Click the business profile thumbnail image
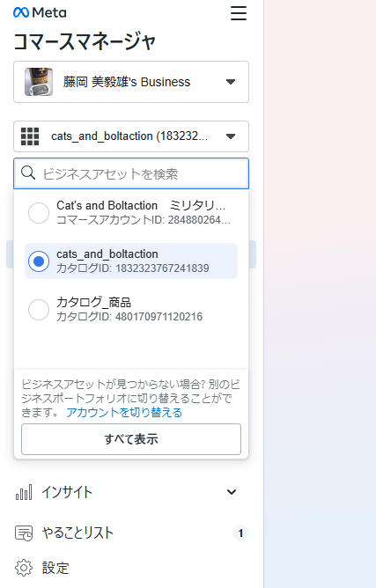Screen dimensions: 376x588 coord(39,82)
